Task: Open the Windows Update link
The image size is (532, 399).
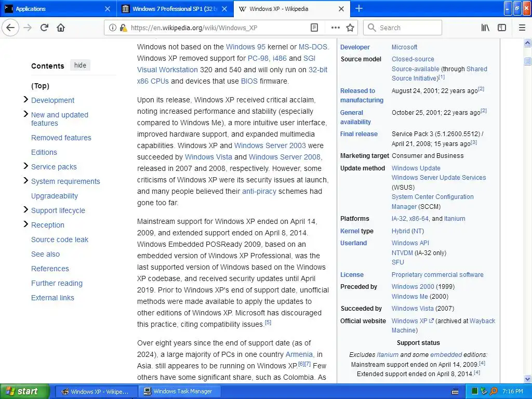Action: (416, 168)
